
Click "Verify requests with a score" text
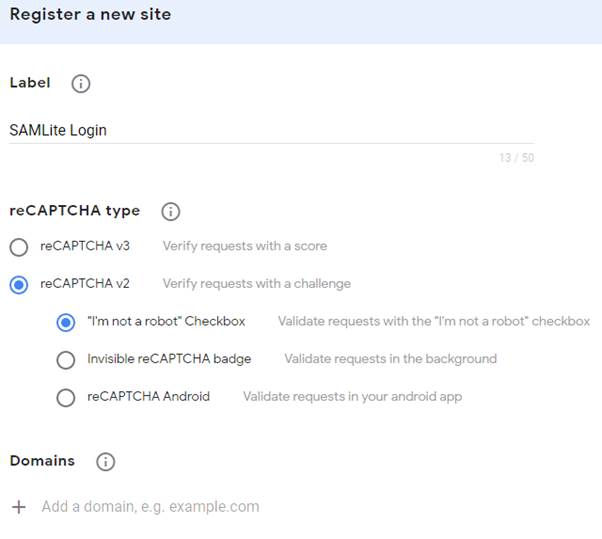coord(245,246)
